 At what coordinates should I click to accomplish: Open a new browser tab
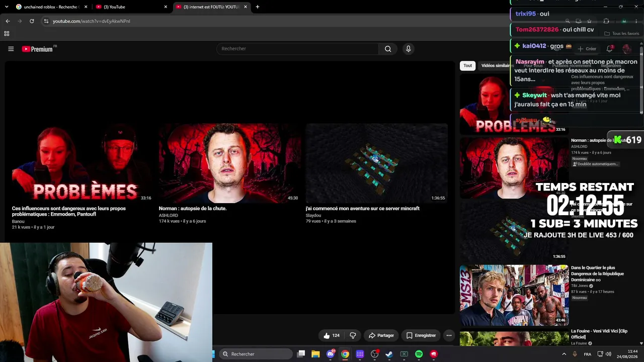pyautogui.click(x=258, y=7)
